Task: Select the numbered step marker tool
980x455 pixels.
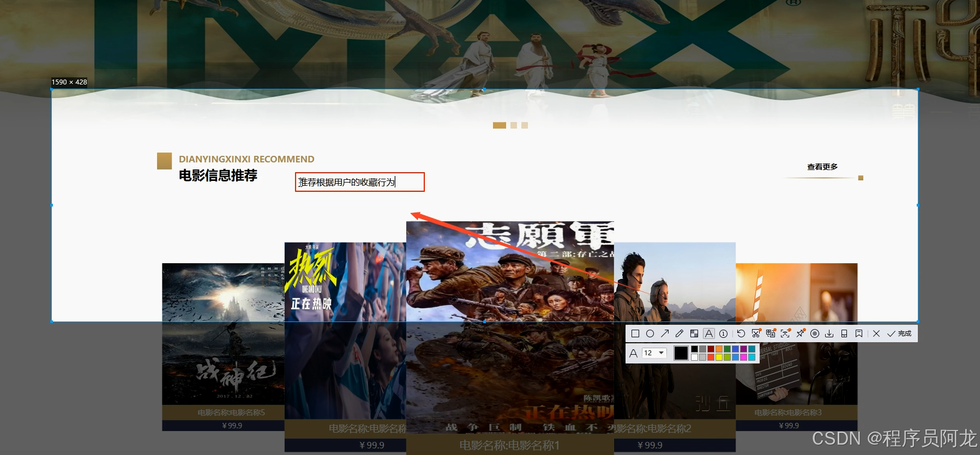Action: [723, 333]
